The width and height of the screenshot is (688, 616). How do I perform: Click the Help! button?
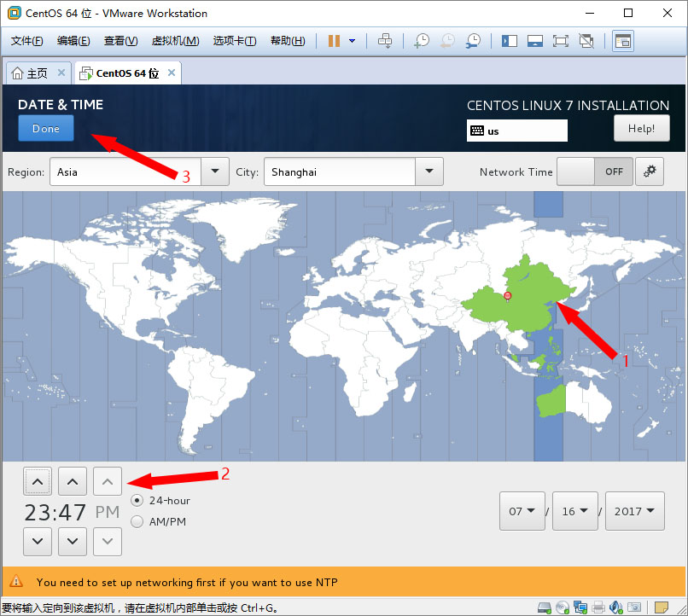point(641,129)
